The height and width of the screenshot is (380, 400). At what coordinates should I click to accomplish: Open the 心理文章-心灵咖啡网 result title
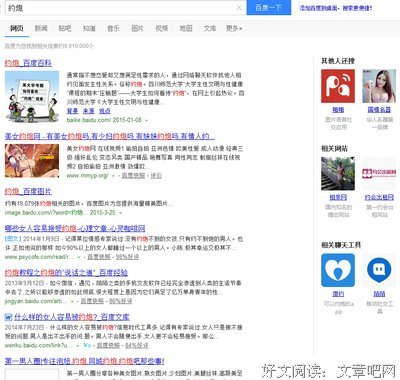tap(75, 228)
